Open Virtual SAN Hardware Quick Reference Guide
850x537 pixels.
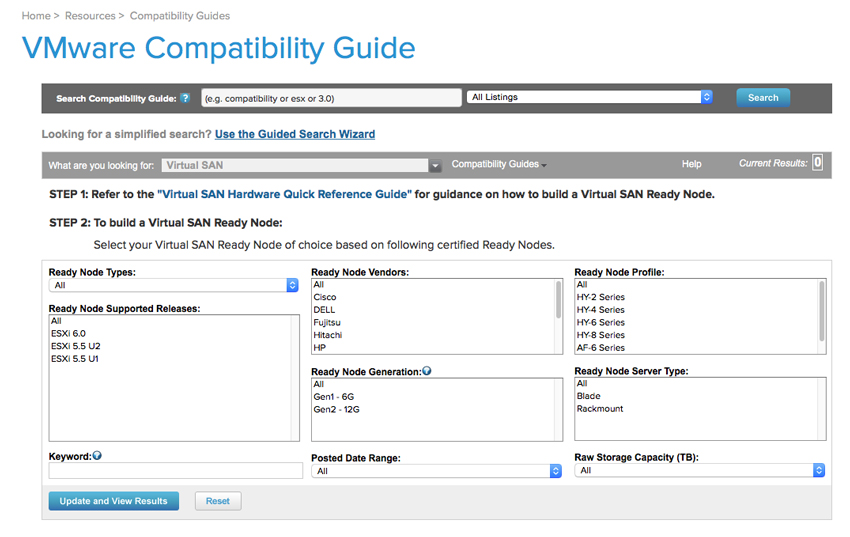tap(285, 194)
